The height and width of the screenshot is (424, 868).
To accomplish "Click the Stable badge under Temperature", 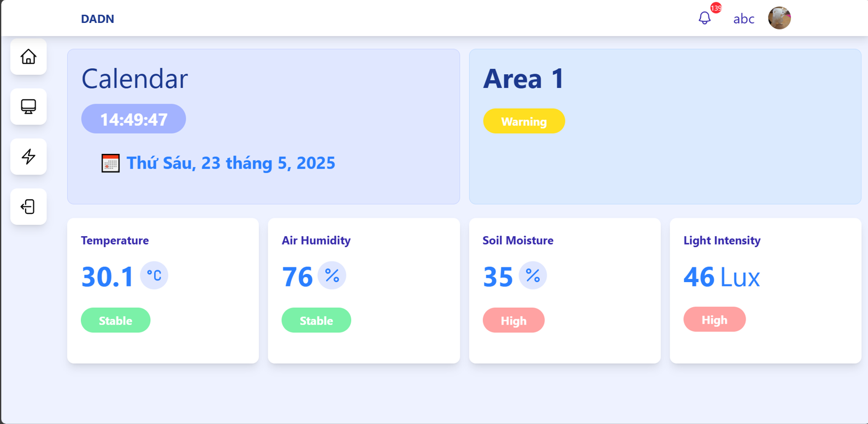I will click(115, 320).
